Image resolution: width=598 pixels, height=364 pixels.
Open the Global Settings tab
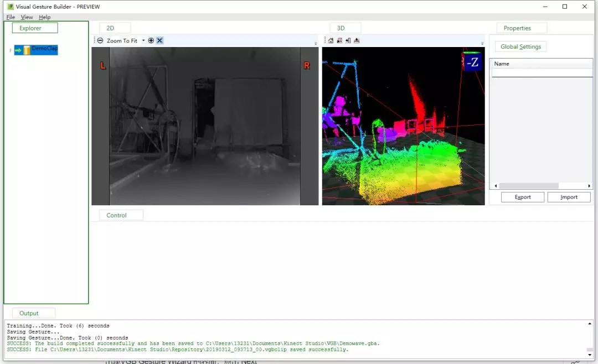tap(520, 46)
